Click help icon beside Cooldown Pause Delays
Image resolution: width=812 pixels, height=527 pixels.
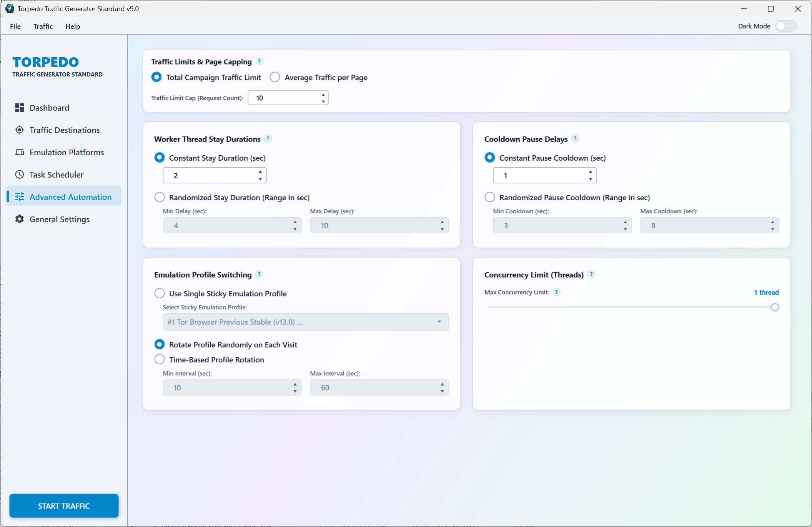[575, 139]
